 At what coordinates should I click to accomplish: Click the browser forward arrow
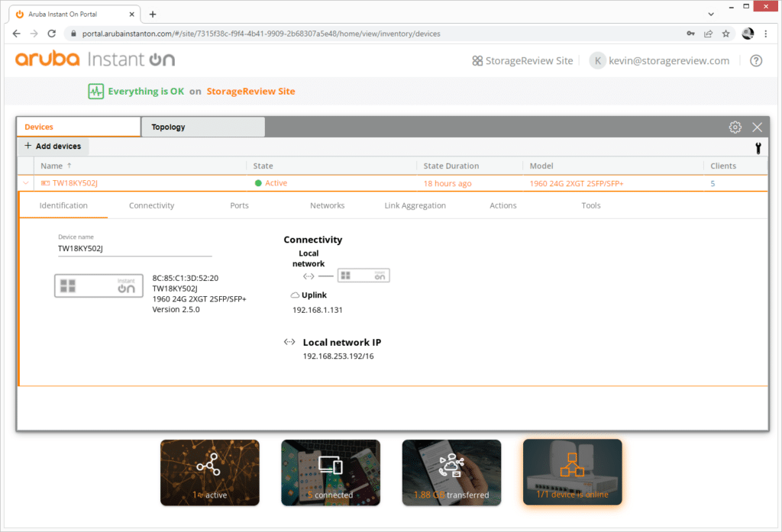click(x=34, y=34)
